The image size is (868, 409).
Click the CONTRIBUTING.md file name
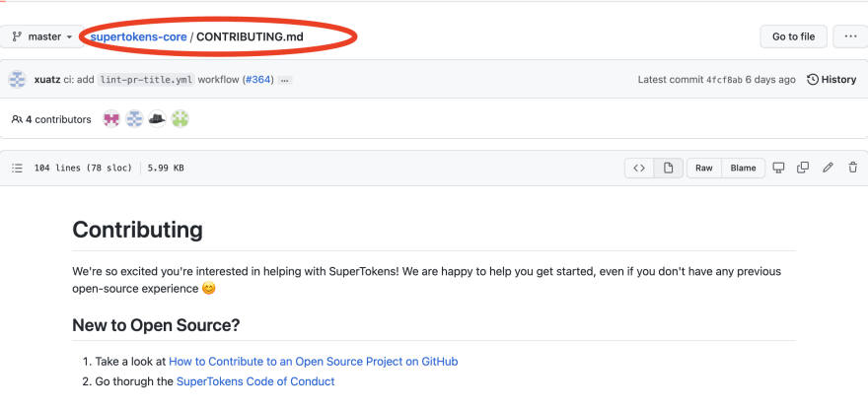(x=250, y=36)
